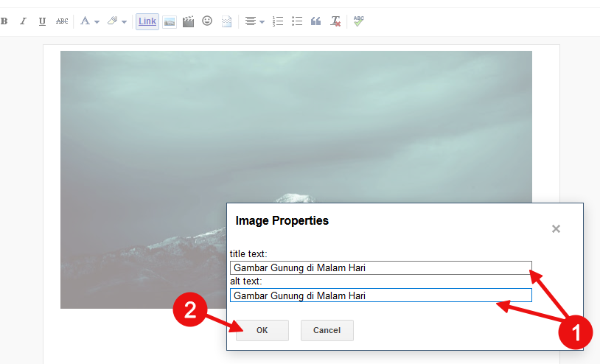
Task: Toggle bold formatting
Action: [x=4, y=21]
